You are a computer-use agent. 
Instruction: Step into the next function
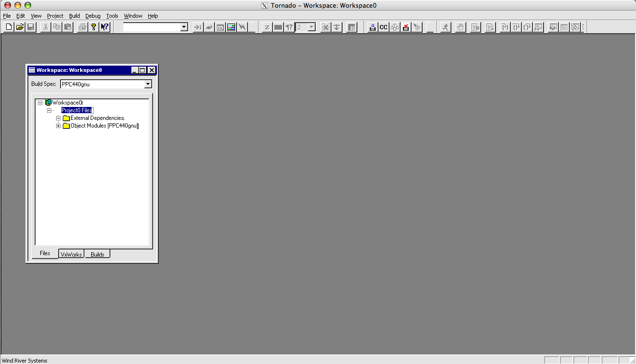pos(505,27)
